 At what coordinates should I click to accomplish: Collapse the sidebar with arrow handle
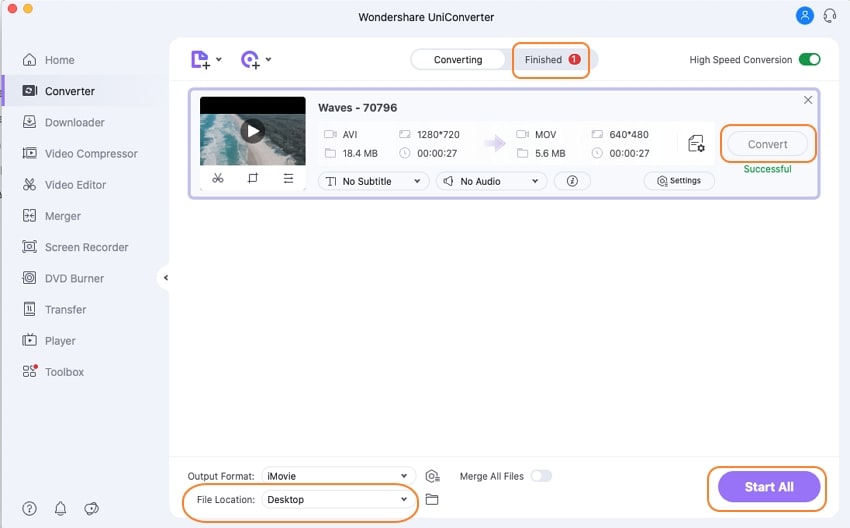(x=166, y=278)
